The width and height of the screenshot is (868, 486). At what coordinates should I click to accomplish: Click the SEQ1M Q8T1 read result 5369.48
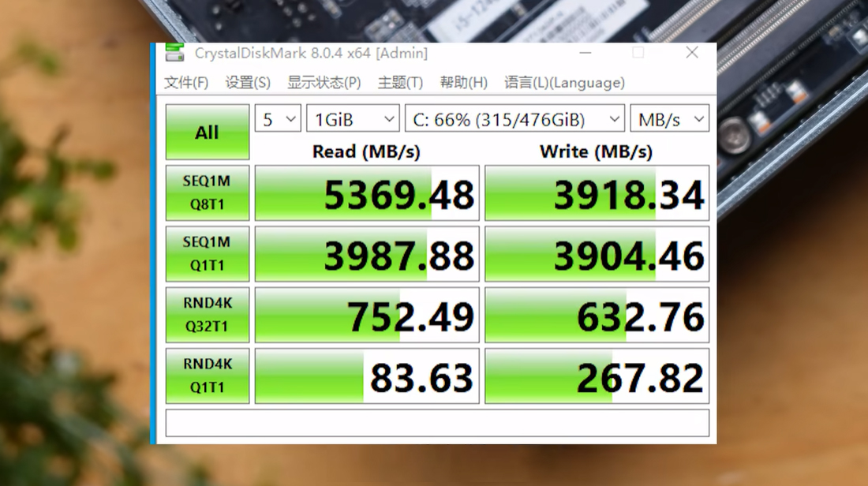(x=367, y=193)
